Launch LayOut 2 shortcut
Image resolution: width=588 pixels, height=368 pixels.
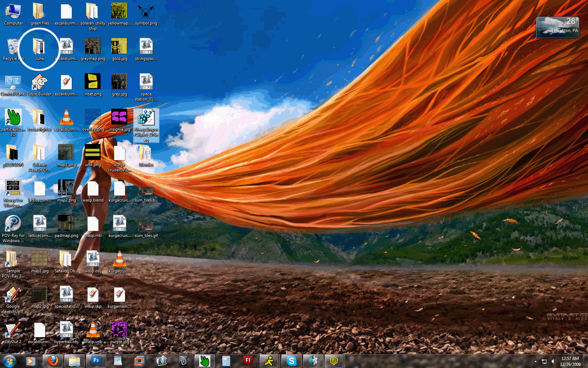click(13, 333)
